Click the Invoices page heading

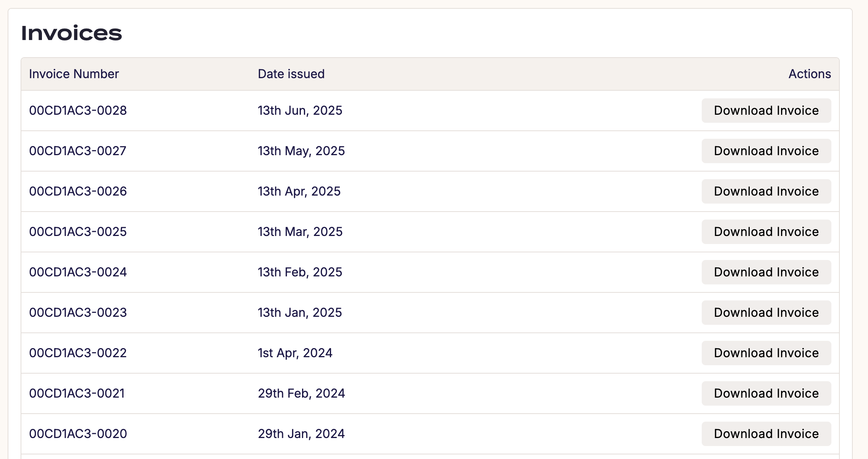point(71,33)
